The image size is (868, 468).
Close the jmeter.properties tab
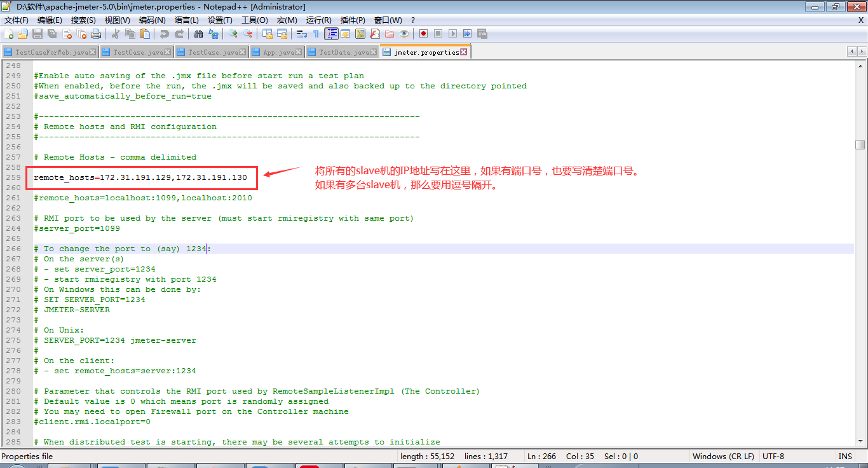(x=464, y=52)
